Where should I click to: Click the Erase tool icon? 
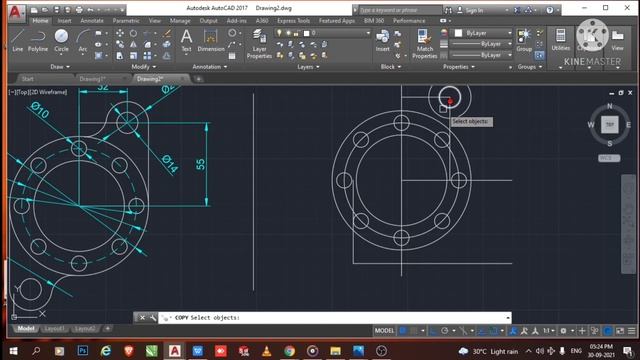167,33
